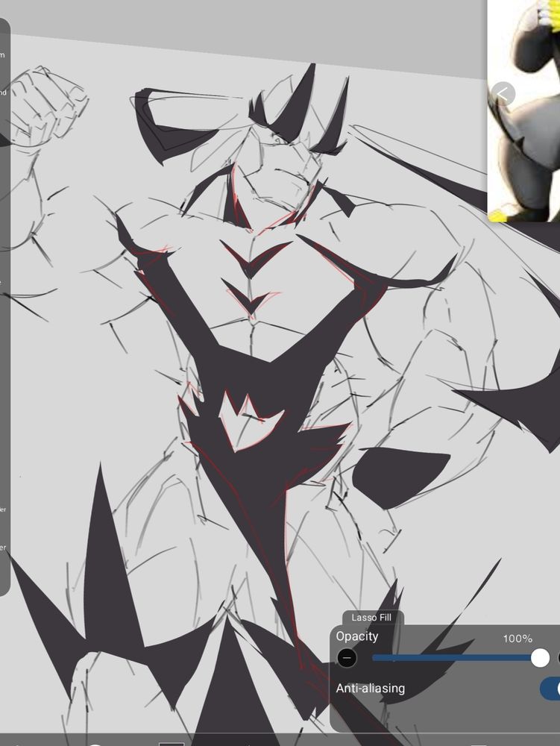Decrease opacity with the minus button

pos(347,658)
